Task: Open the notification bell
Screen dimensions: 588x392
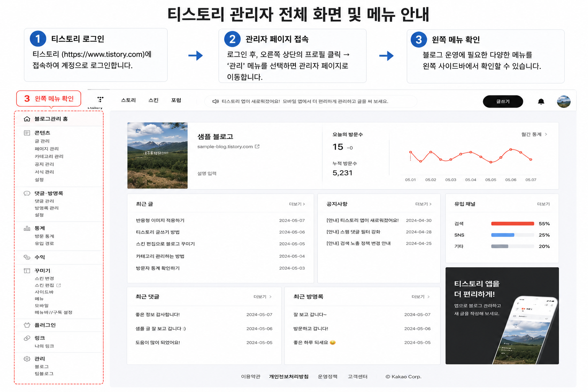Action: [541, 101]
